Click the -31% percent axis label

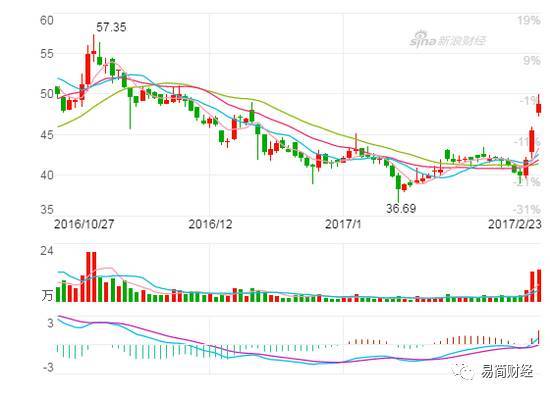point(527,209)
